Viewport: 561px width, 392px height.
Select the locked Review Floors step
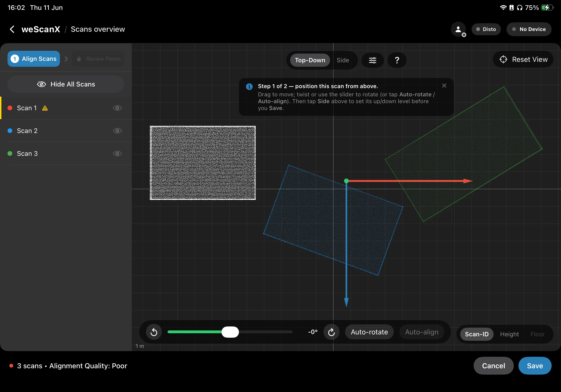pyautogui.click(x=98, y=59)
